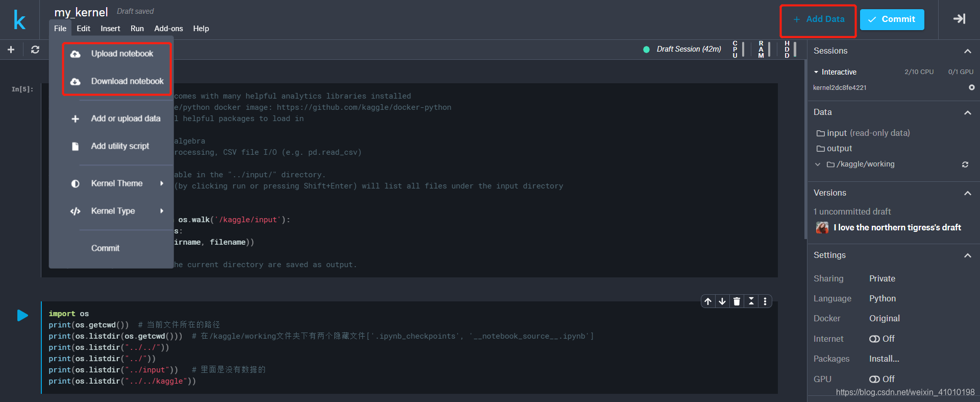Click the session stop circle icon next to kernel2dc8fe4221
This screenshot has height=402, width=980.
pyautogui.click(x=972, y=87)
